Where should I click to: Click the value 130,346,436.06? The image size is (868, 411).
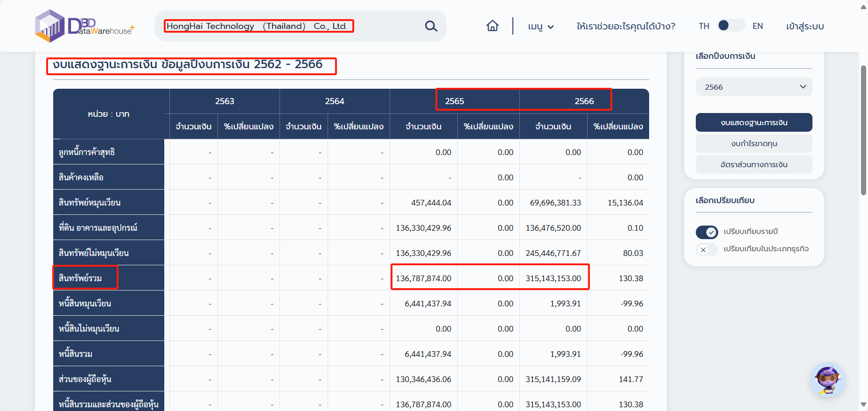click(424, 379)
